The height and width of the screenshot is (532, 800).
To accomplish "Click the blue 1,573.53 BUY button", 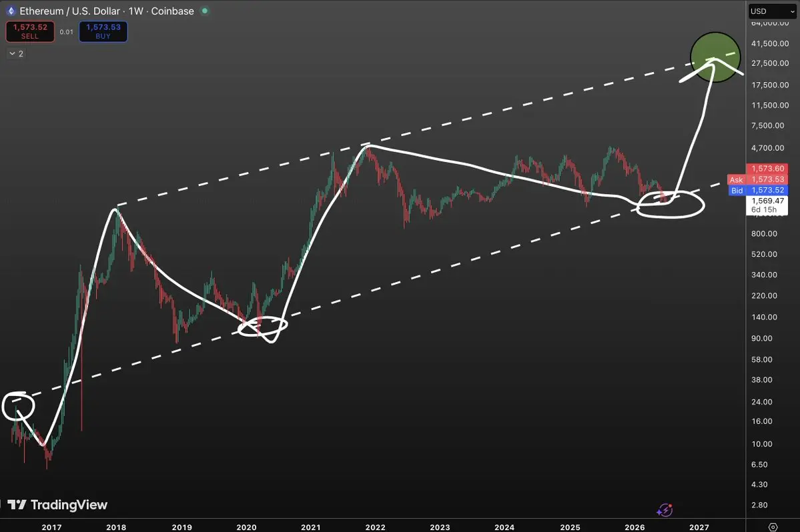I will pos(103,31).
